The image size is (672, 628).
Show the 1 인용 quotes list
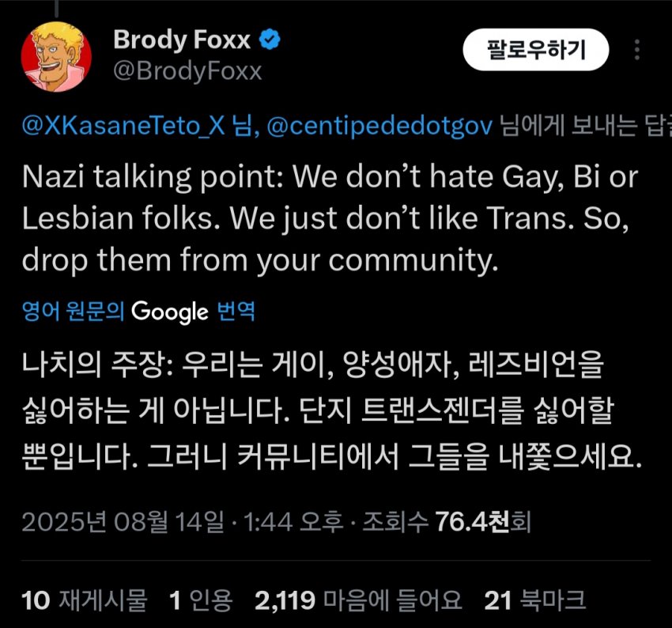point(200,601)
